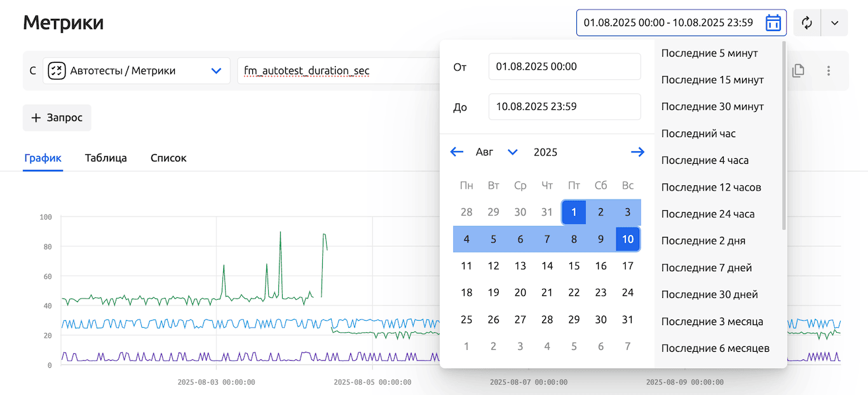Click the Автотесты source icon
The width and height of the screenshot is (868, 395).
tap(57, 70)
